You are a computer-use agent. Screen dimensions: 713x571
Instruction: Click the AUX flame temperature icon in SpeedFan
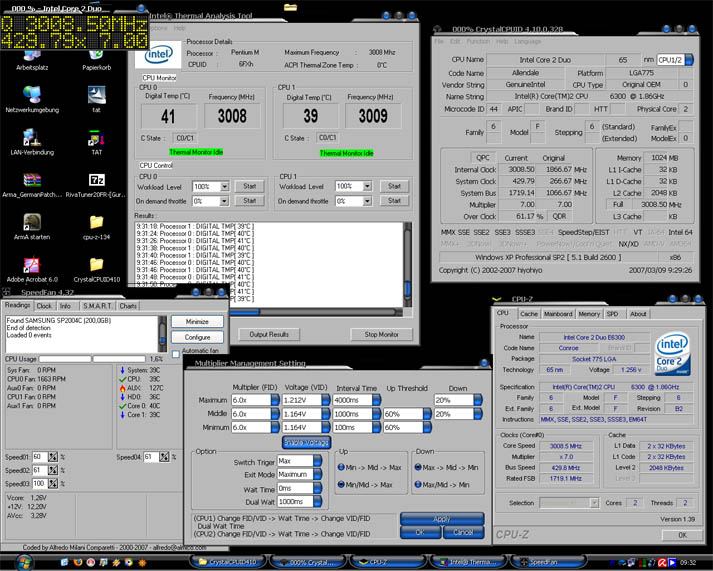(x=122, y=388)
